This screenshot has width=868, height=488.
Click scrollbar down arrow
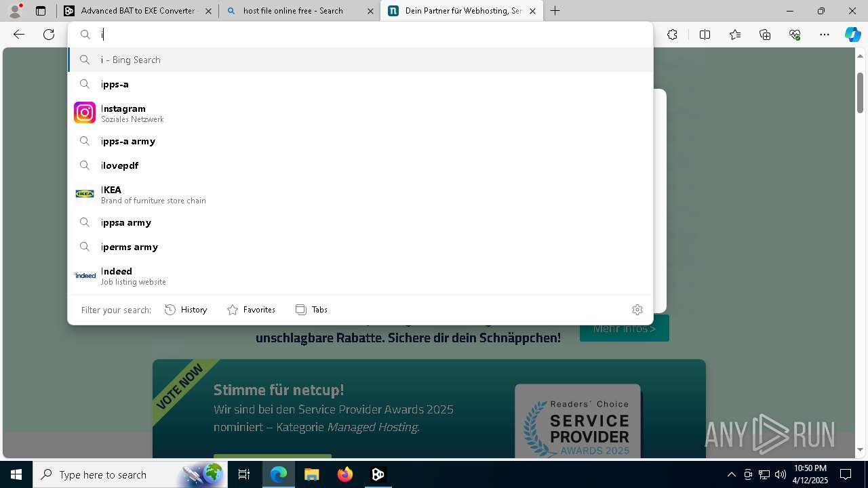(860, 449)
